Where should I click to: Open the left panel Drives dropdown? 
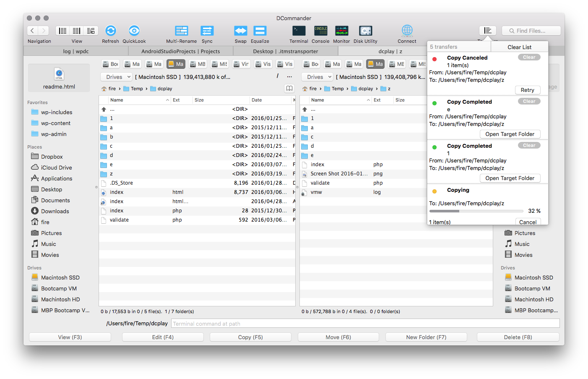pos(116,77)
